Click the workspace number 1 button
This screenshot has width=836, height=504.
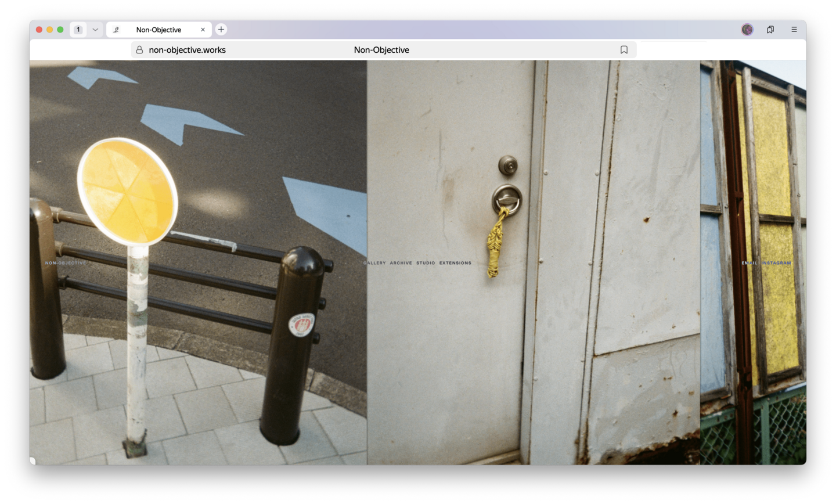coord(78,30)
